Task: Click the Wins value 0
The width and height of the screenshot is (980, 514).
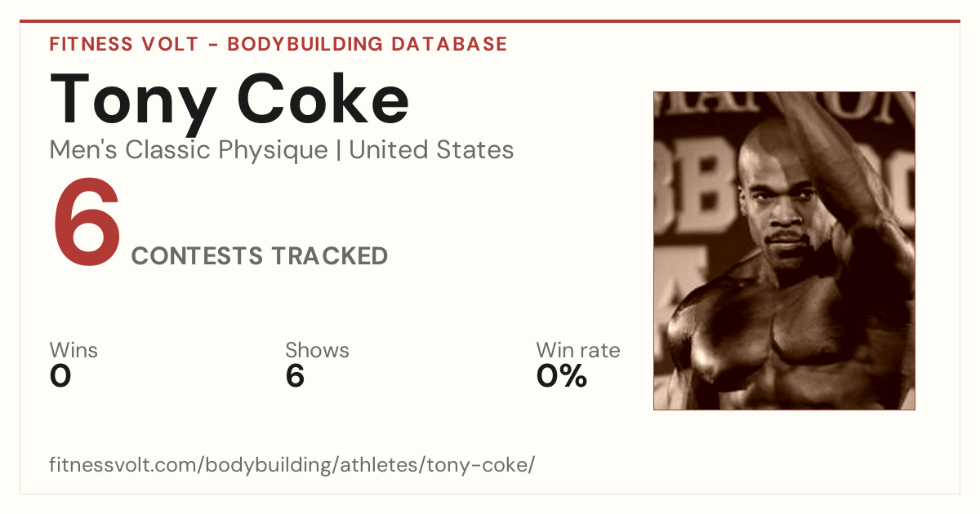Action: pyautogui.click(x=60, y=376)
